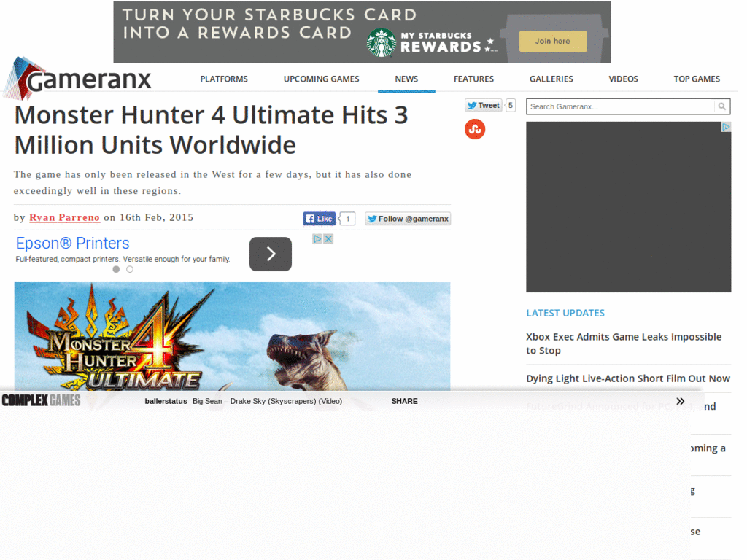Image resolution: width=747 pixels, height=560 pixels.
Task: Click the Complex Games logo
Action: 41,400
